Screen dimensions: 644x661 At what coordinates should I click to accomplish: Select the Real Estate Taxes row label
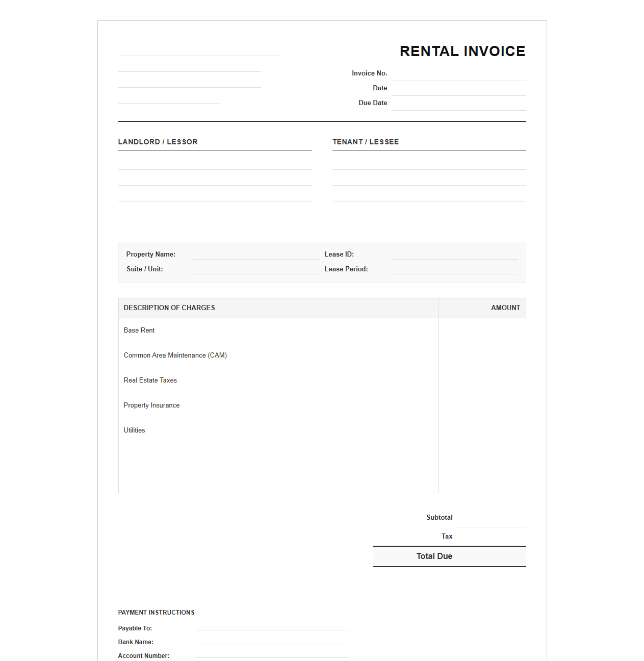(150, 380)
